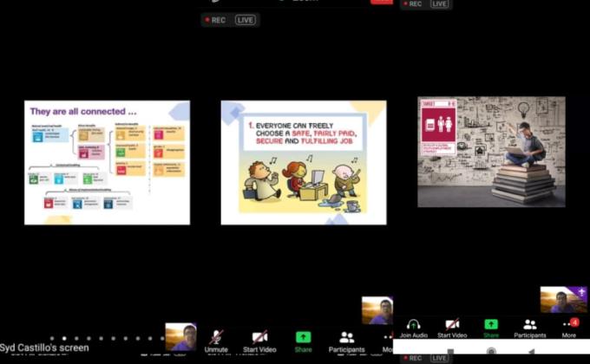This screenshot has height=364, width=590.
Task: Click the self-video thumbnail with purple corner
Action: click(563, 300)
